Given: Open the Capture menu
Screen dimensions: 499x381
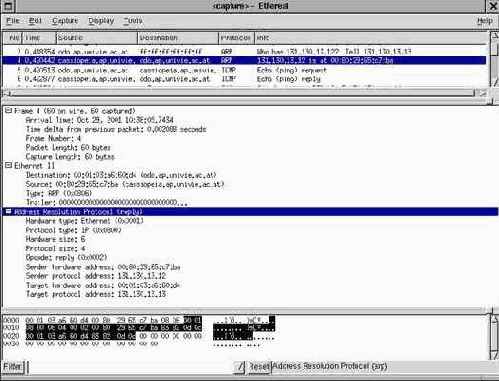Looking at the screenshot, I should click(65, 21).
